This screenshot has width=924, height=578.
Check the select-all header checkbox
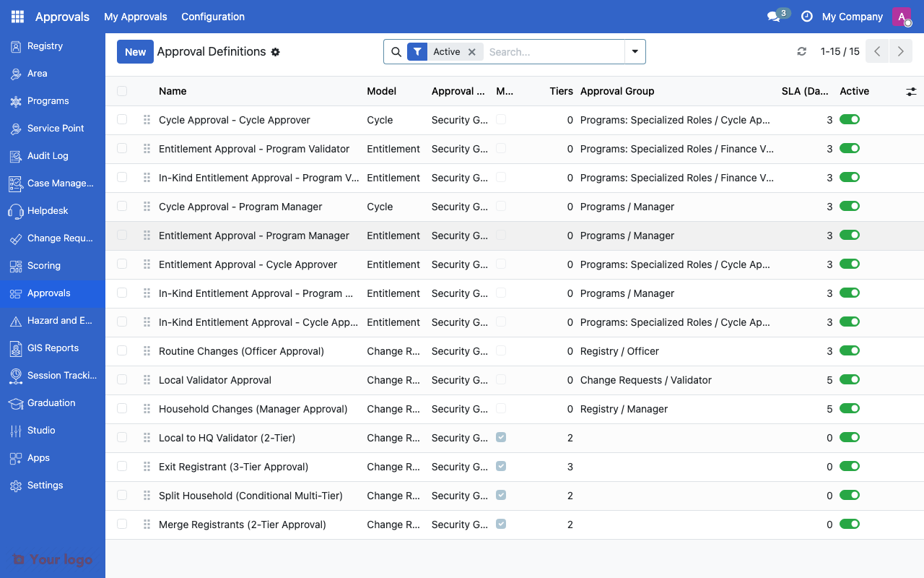point(122,91)
